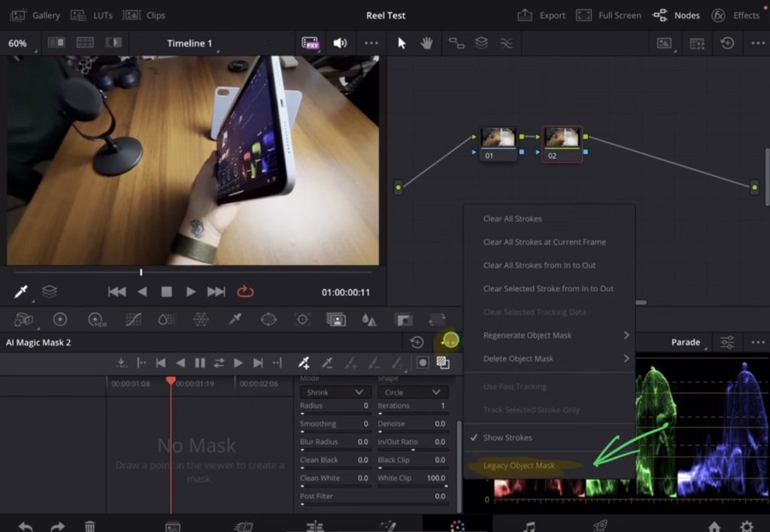This screenshot has height=532, width=770.
Task: Enable Legacy Object Mask
Action: click(520, 465)
